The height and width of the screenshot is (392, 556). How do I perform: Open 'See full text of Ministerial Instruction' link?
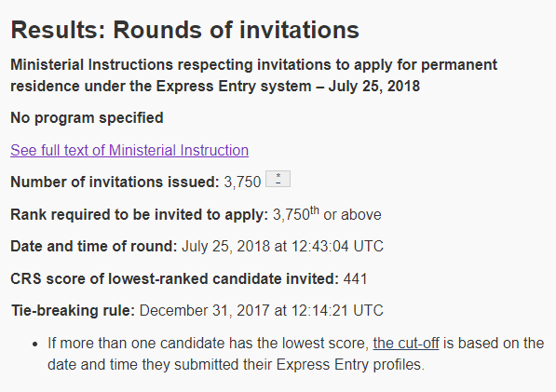129,150
